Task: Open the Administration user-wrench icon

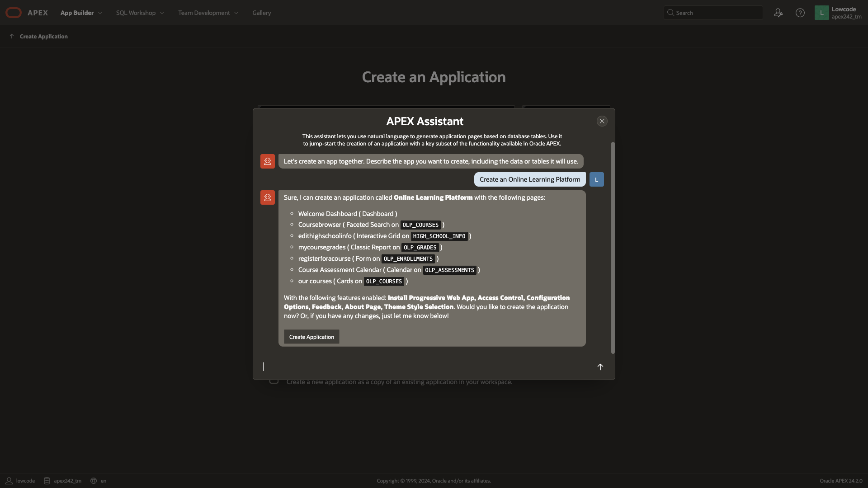Action: (x=778, y=13)
